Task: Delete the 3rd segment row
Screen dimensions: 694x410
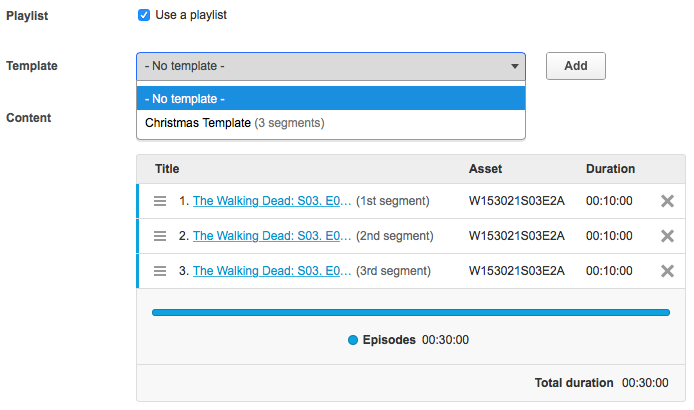Action: 668,271
